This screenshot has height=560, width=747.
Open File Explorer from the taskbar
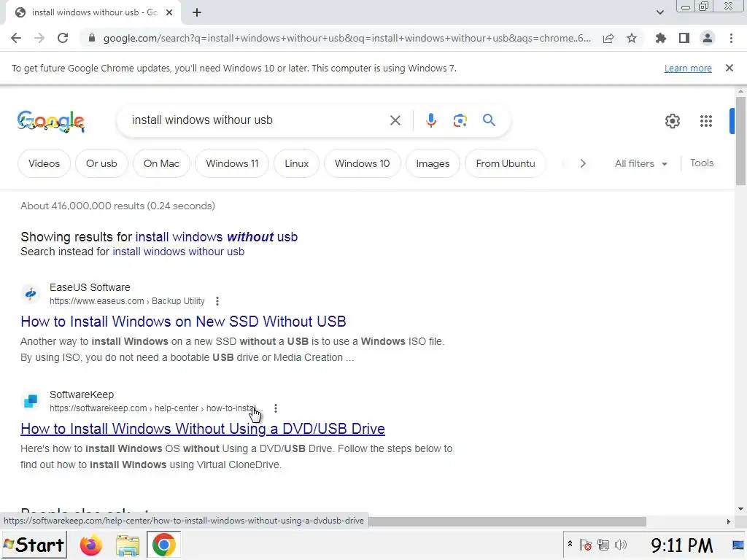[127, 545]
